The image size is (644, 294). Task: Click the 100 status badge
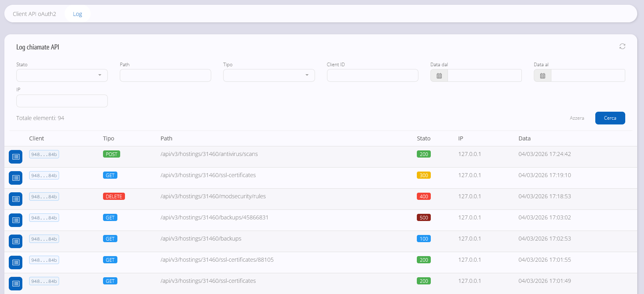(424, 239)
